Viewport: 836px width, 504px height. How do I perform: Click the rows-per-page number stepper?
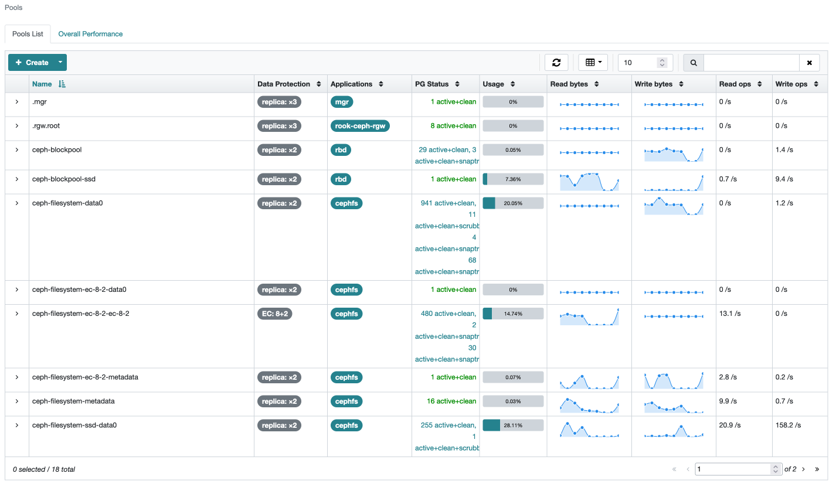(662, 63)
